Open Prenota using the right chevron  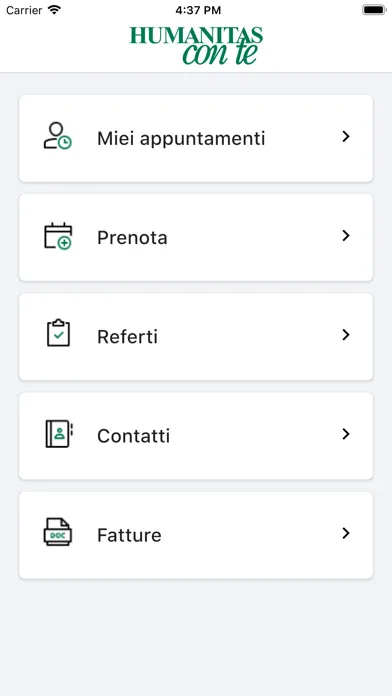[346, 236]
